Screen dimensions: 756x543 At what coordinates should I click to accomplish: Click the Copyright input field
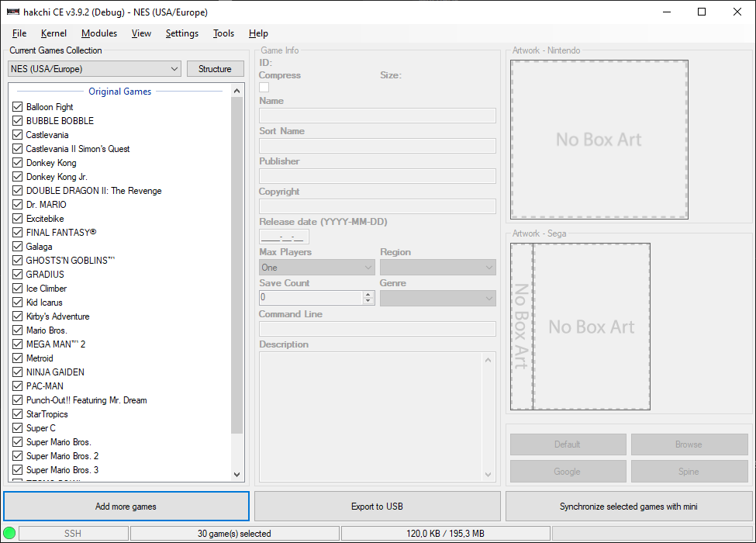coord(378,206)
